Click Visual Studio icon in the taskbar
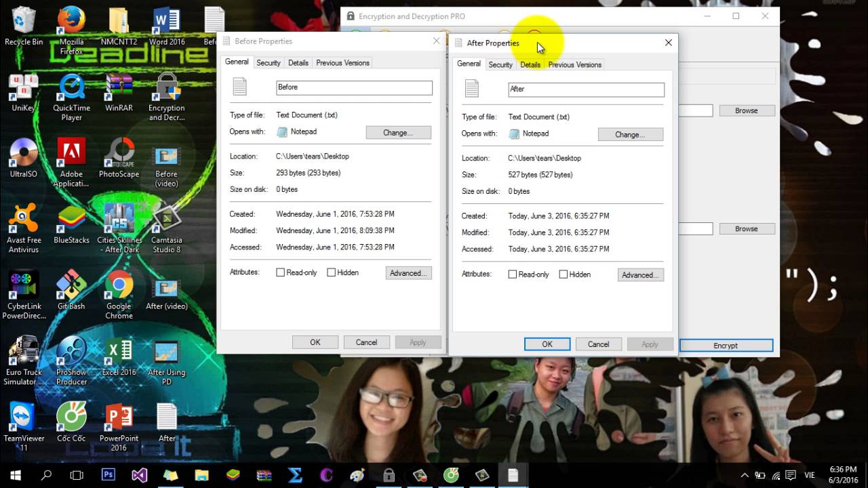The width and height of the screenshot is (868, 488). (x=139, y=475)
